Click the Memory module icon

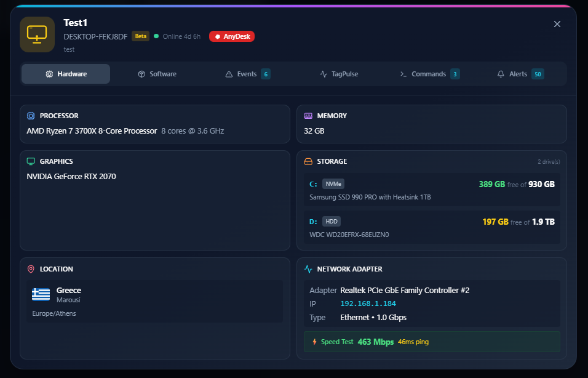click(308, 116)
